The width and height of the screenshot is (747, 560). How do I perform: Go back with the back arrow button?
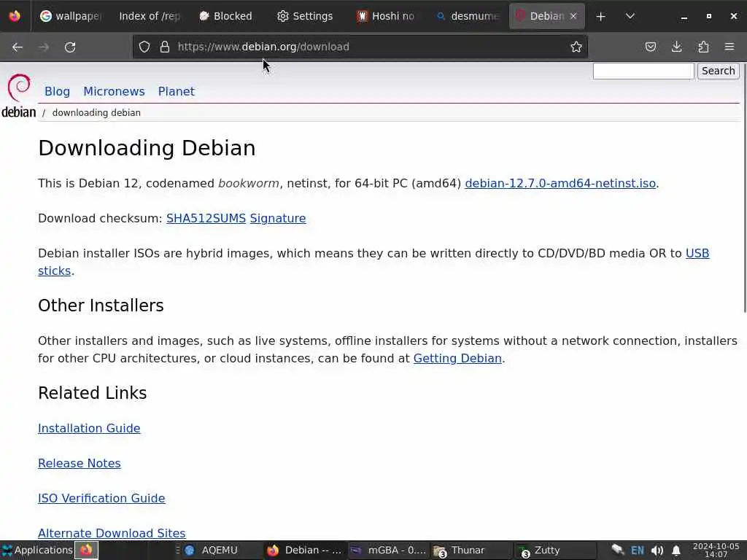(18, 47)
